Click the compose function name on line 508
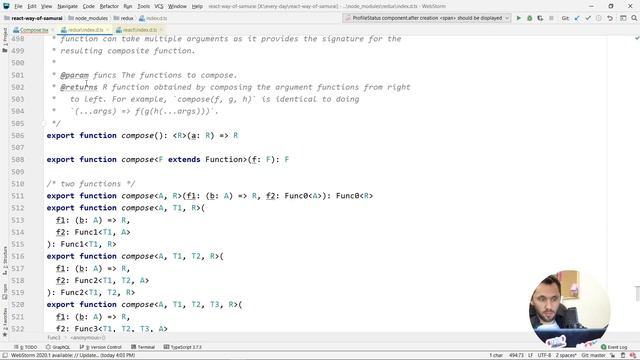 138,160
